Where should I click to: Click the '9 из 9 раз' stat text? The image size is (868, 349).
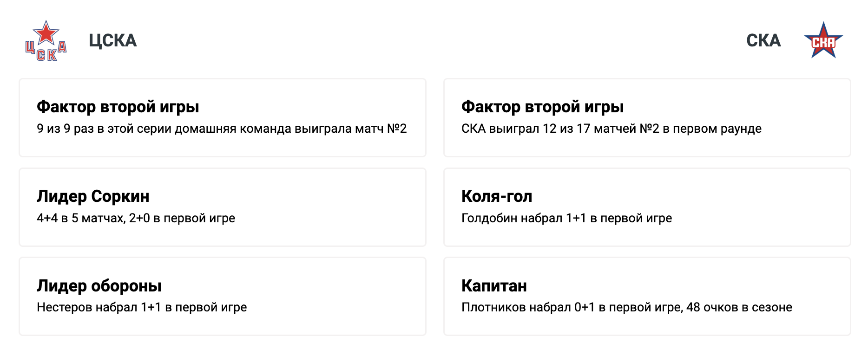tap(222, 129)
